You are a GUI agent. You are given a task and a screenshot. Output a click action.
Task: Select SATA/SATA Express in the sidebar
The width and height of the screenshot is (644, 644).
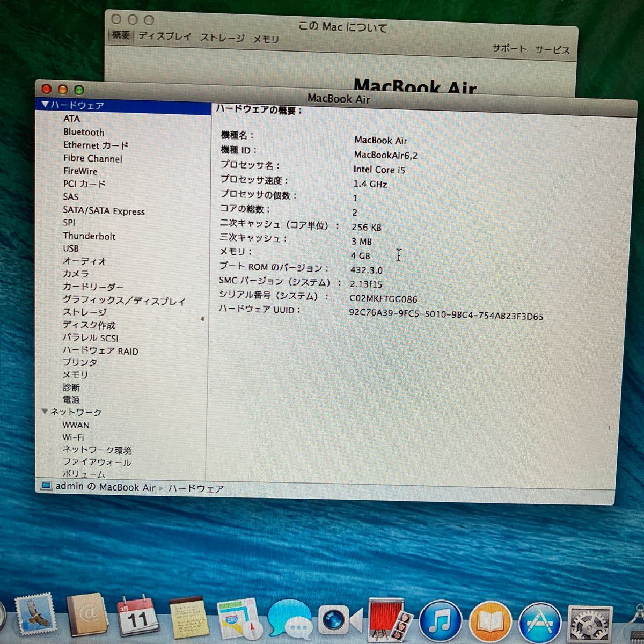click(x=104, y=211)
